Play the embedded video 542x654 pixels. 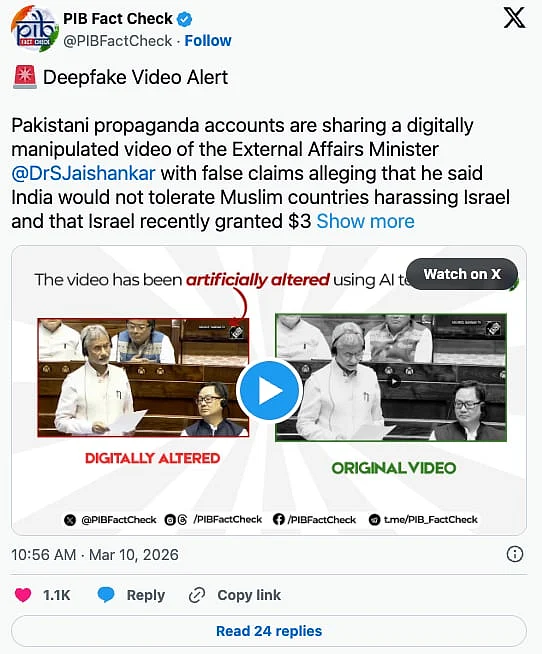[x=270, y=391]
